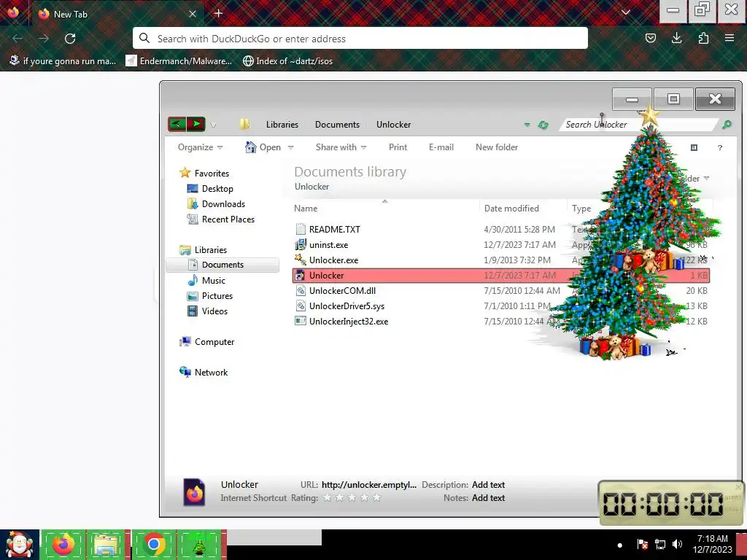Image resolution: width=747 pixels, height=560 pixels.
Task: Sort files by the Type column header
Action: (581, 208)
